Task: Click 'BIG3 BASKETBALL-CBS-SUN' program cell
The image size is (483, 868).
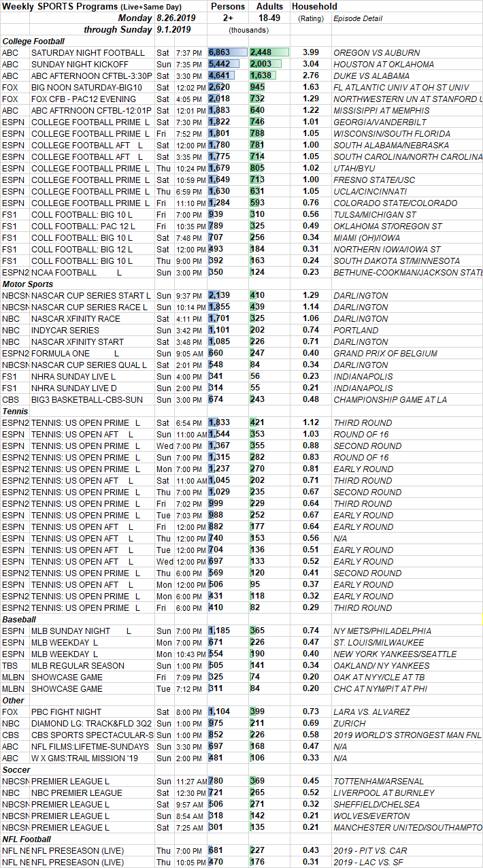Action: click(x=88, y=399)
